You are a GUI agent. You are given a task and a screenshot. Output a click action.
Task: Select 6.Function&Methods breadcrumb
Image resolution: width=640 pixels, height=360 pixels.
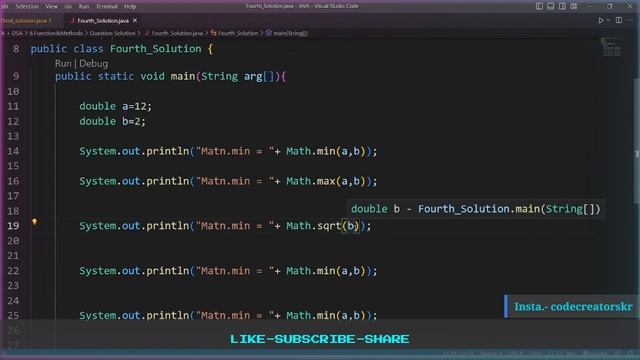tap(56, 33)
